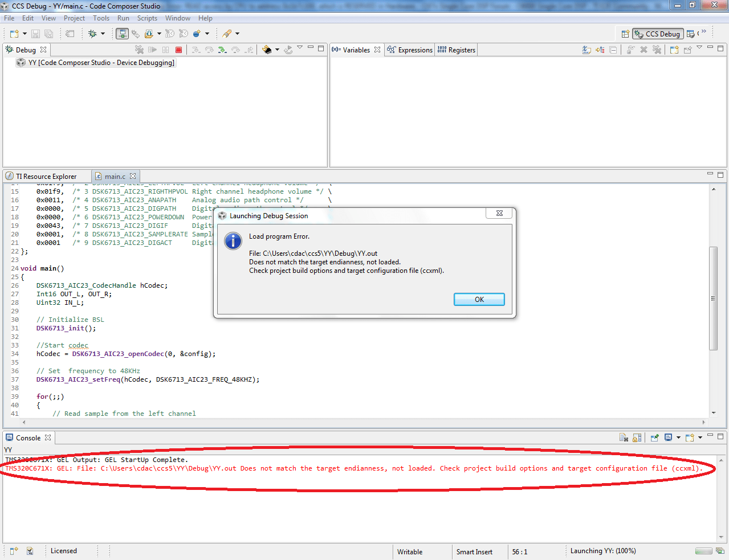Start debugging via the bug toolbar icon
729x560 pixels.
click(x=92, y=33)
